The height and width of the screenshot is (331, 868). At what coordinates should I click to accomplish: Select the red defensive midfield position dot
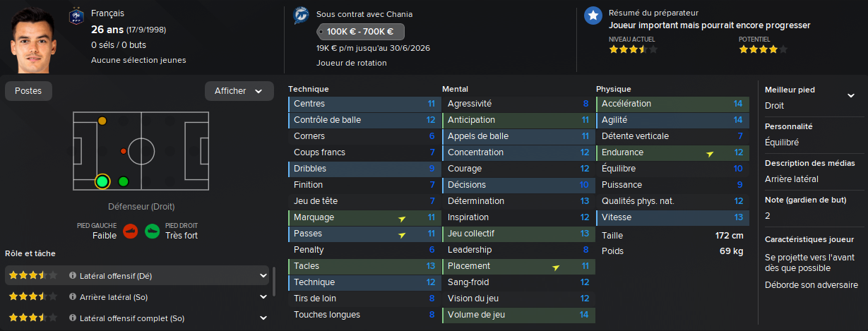124,151
